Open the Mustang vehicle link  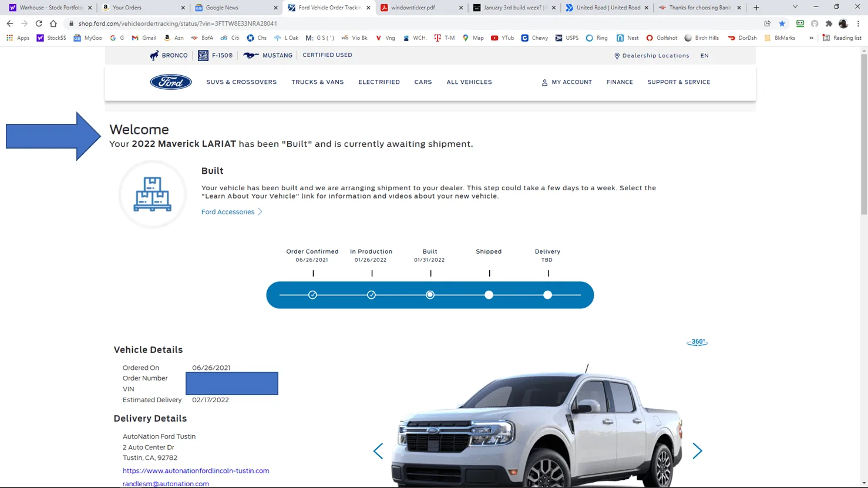[x=268, y=55]
